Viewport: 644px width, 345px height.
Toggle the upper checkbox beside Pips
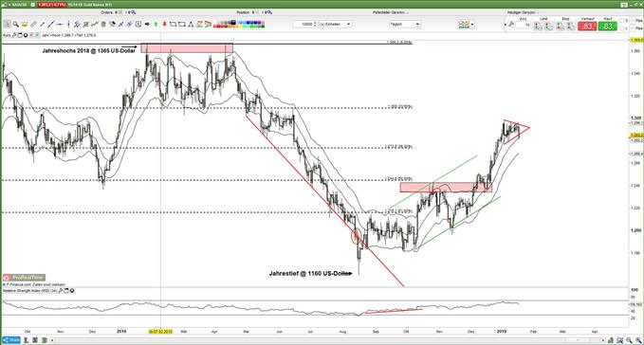(x=632, y=21)
